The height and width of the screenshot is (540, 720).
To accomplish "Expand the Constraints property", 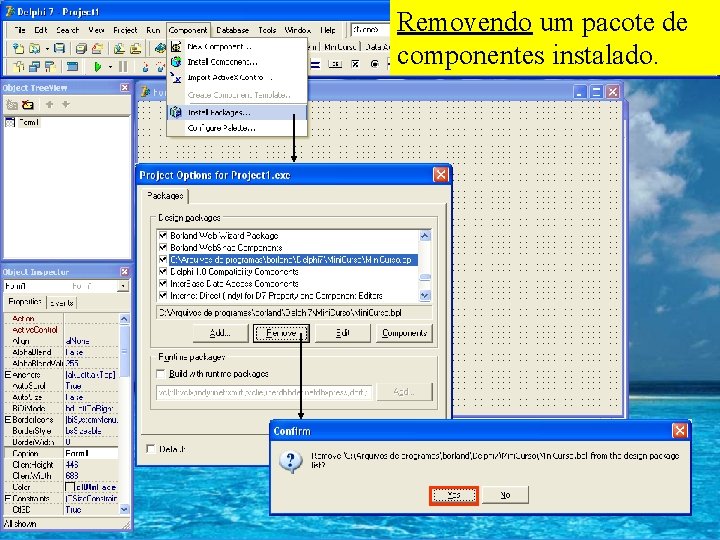I will coord(8,498).
